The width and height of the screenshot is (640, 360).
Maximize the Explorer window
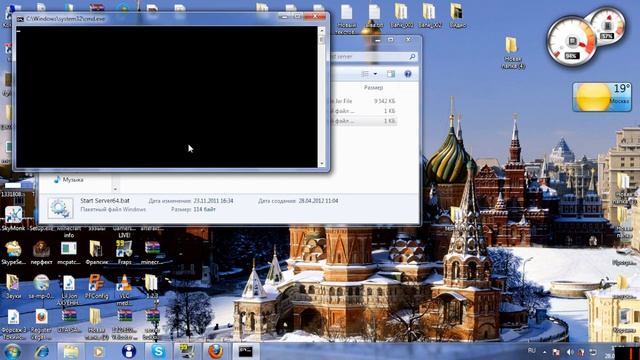[391, 40]
